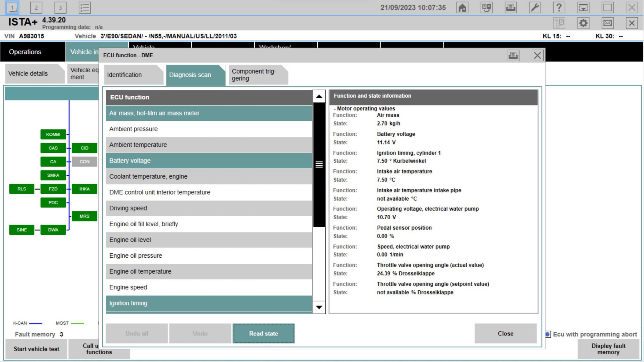Select the print report icon top toolbar
644x362 pixels.
coord(510,8)
